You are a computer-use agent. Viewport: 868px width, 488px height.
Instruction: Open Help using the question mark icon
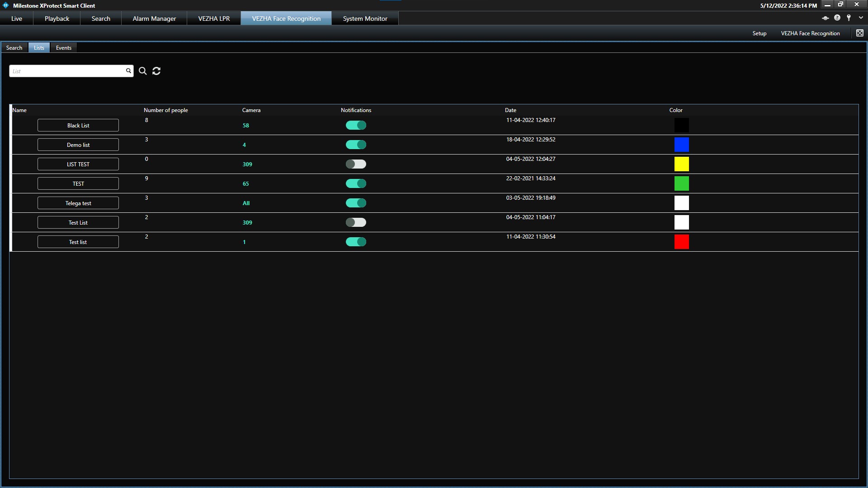837,18
